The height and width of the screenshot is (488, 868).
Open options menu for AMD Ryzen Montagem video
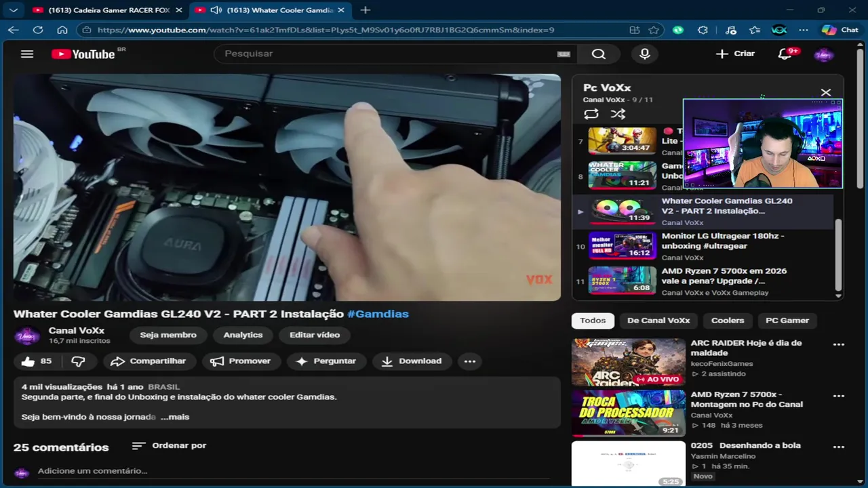(x=839, y=396)
